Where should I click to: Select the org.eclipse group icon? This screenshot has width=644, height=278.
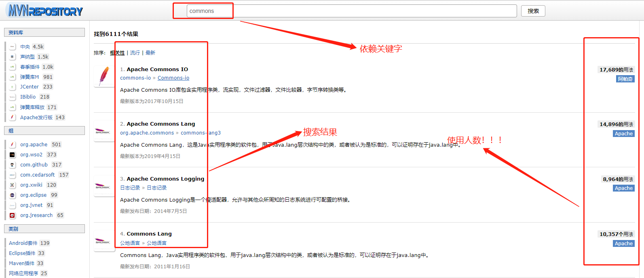(13, 195)
